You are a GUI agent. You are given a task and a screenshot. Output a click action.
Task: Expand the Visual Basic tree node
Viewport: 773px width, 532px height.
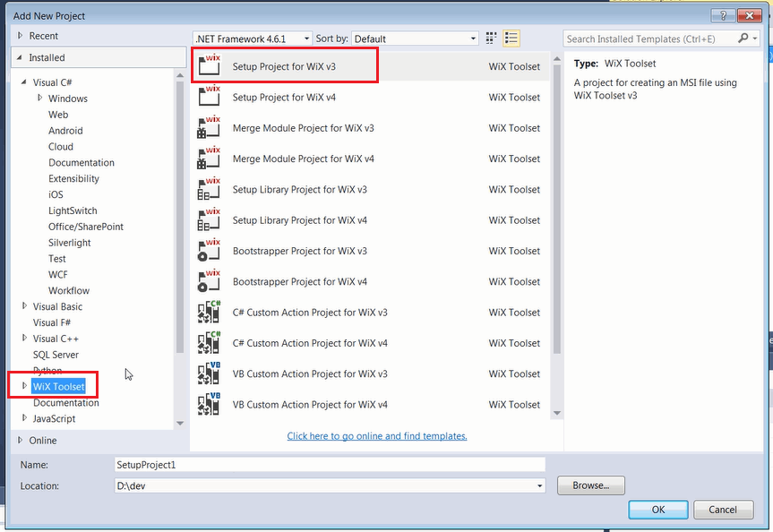tap(25, 306)
